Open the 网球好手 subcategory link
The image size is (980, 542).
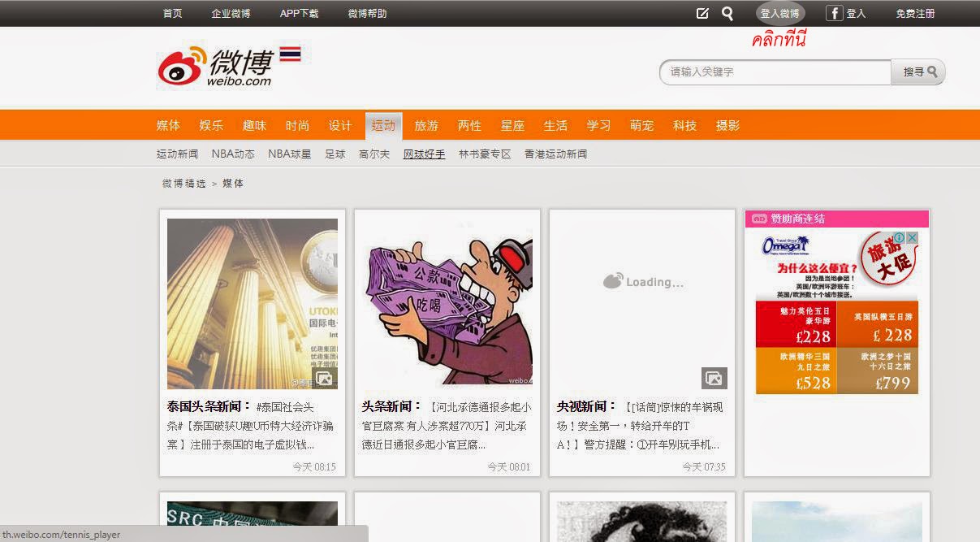424,154
